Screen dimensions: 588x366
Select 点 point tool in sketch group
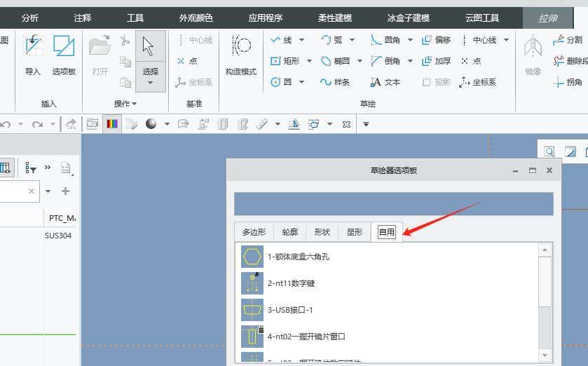[x=471, y=61]
